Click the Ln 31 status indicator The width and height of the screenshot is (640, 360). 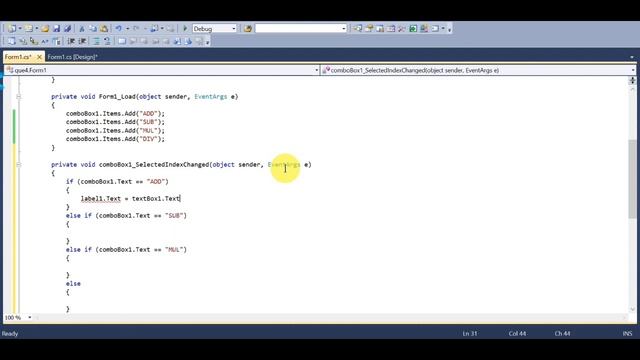470,333
